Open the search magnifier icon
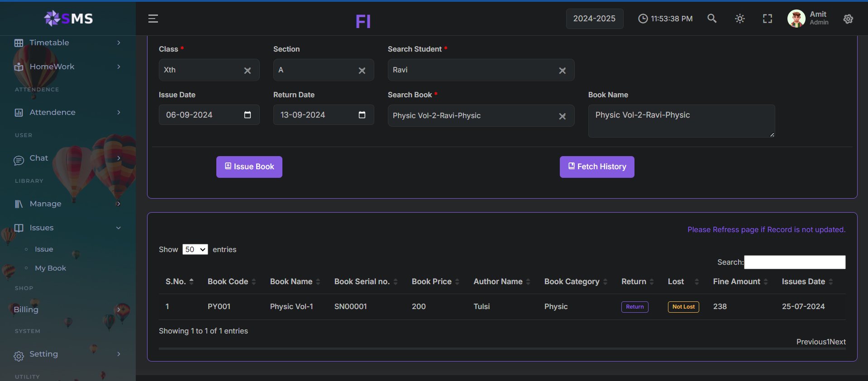This screenshot has height=381, width=868. click(x=712, y=19)
